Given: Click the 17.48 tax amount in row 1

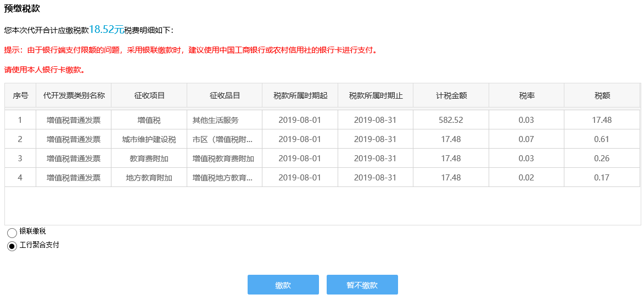Looking at the screenshot, I should tap(602, 120).
